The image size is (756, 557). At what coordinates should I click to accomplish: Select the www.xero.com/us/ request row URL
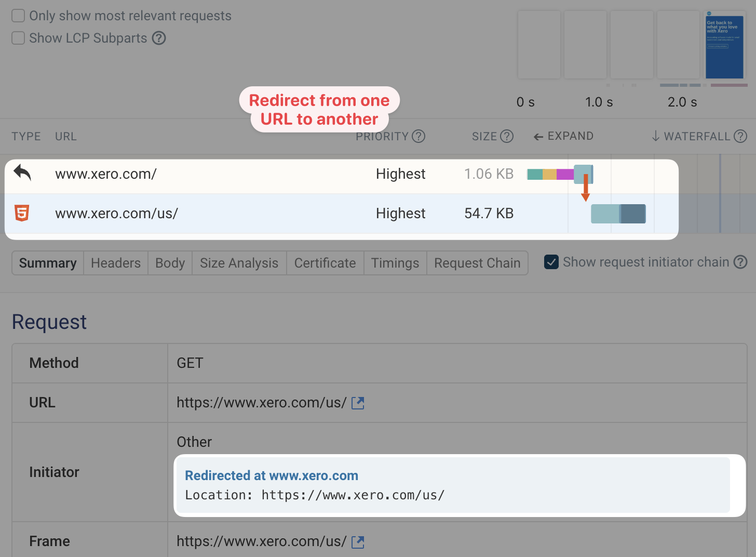point(117,214)
